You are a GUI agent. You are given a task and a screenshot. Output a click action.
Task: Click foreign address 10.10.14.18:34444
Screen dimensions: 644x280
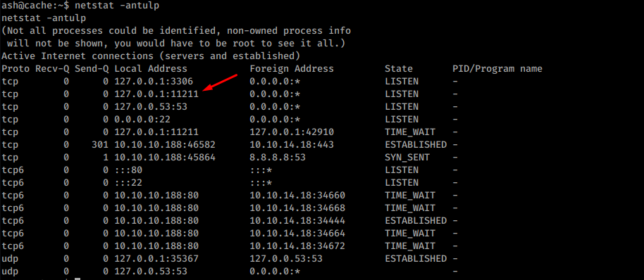pos(297,221)
